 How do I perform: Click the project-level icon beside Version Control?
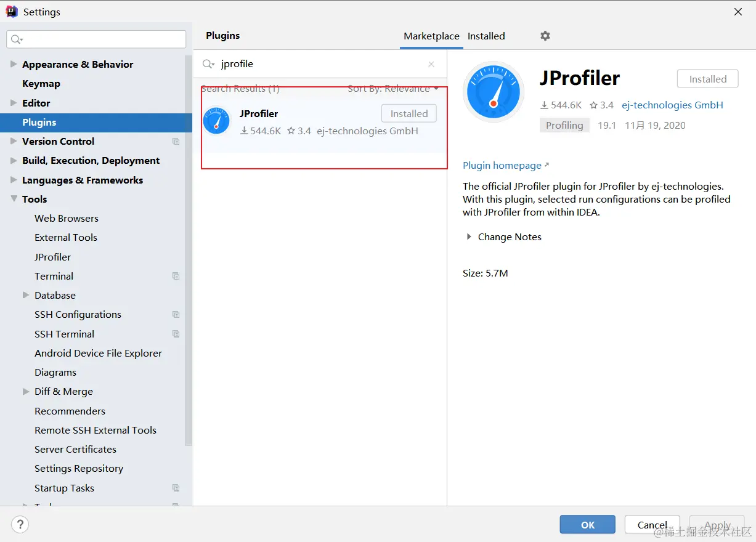click(x=176, y=142)
